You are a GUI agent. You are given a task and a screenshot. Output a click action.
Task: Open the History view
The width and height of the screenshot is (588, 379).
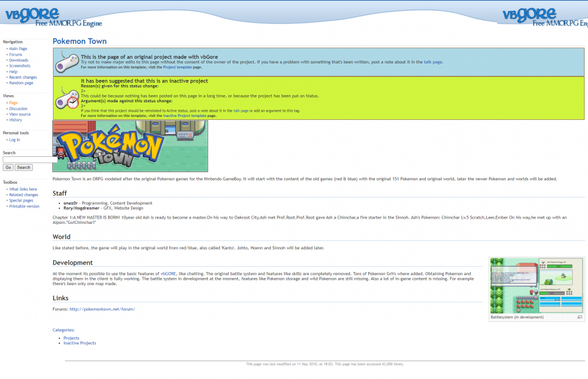[x=15, y=119]
